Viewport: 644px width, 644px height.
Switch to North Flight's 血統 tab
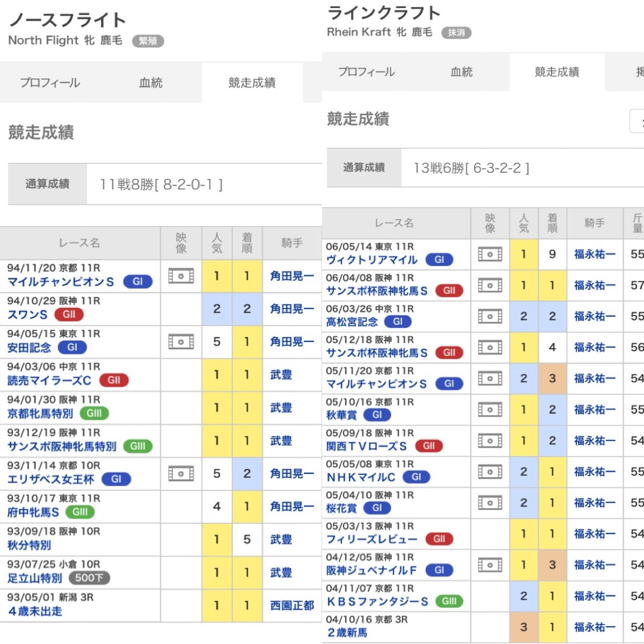pos(151,83)
